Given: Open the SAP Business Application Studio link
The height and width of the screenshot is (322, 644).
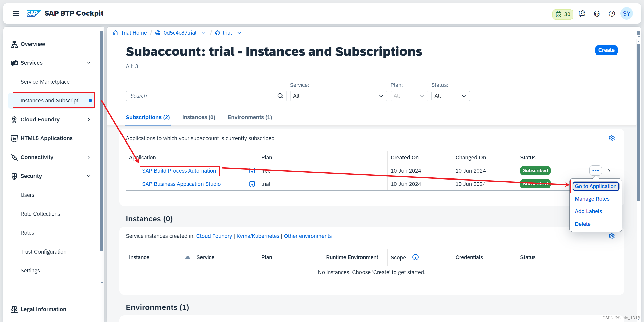Looking at the screenshot, I should point(181,184).
